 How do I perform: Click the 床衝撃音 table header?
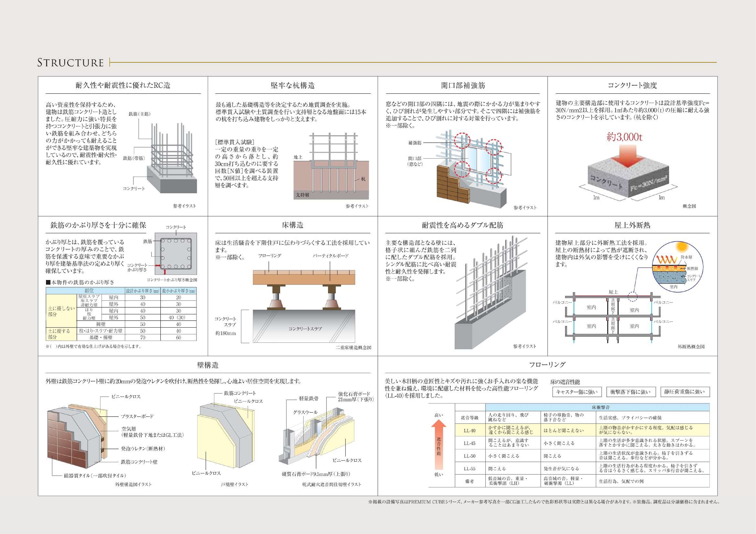(x=601, y=407)
